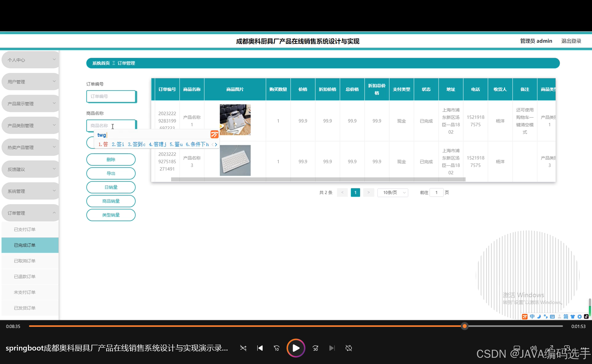The width and height of the screenshot is (592, 364).
Task: Open the IME settings gear icon
Action: [x=579, y=317]
